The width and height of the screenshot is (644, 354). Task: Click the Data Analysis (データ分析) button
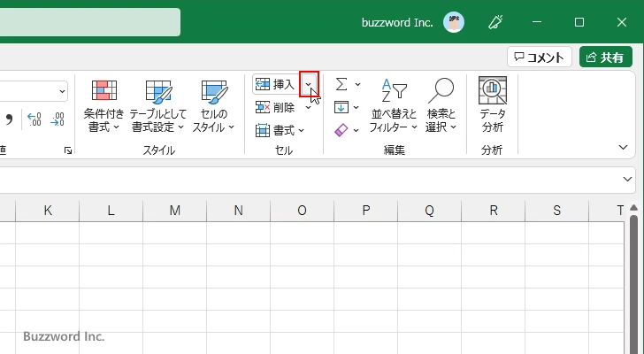(x=493, y=105)
